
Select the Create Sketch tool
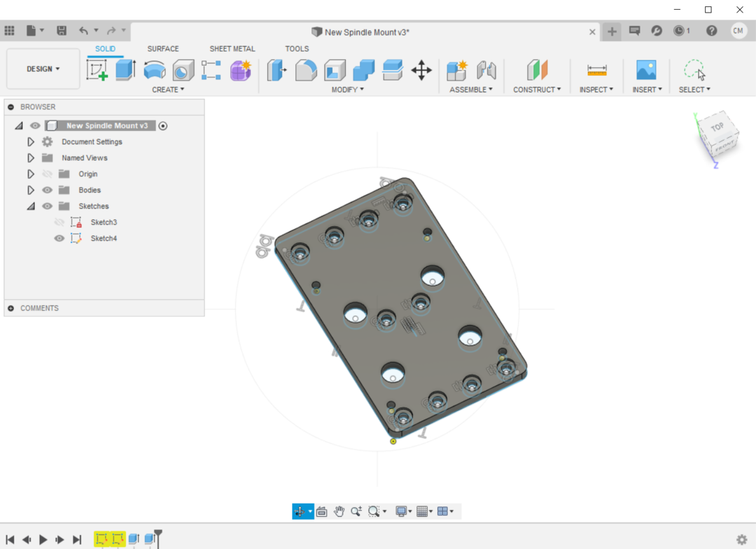pos(97,70)
